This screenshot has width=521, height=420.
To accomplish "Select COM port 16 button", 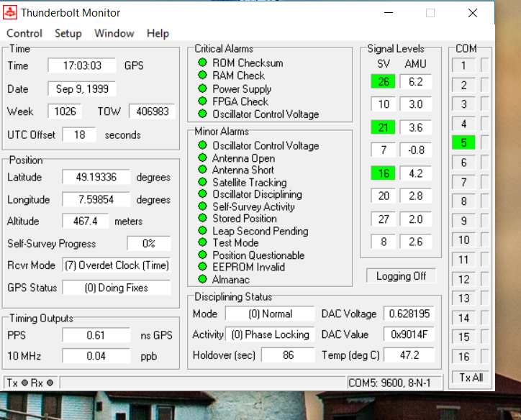I will pos(463,357).
